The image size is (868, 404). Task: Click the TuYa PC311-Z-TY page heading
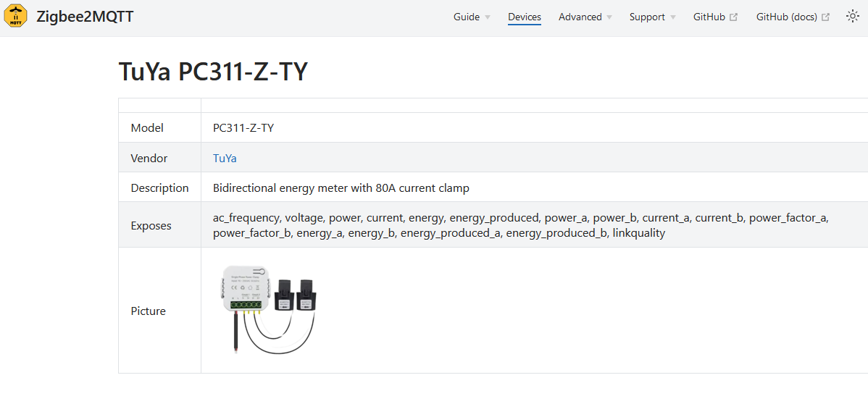(213, 72)
